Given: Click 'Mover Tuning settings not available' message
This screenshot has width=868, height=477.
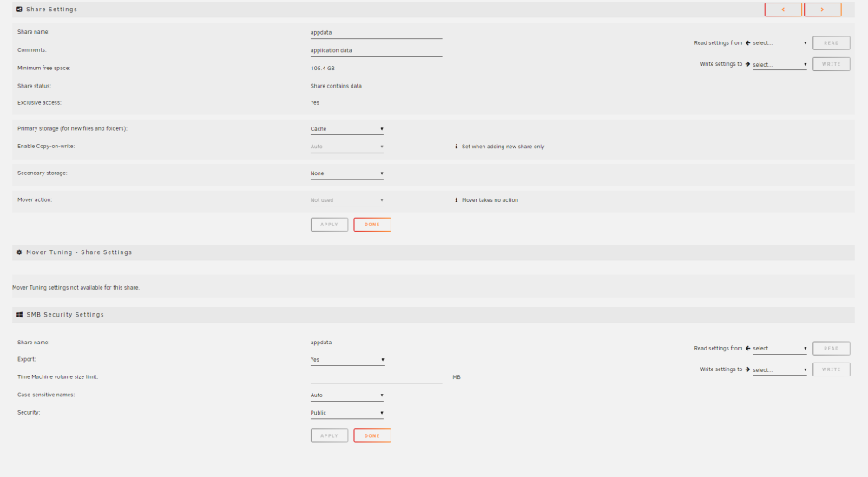Looking at the screenshot, I should pos(76,288).
